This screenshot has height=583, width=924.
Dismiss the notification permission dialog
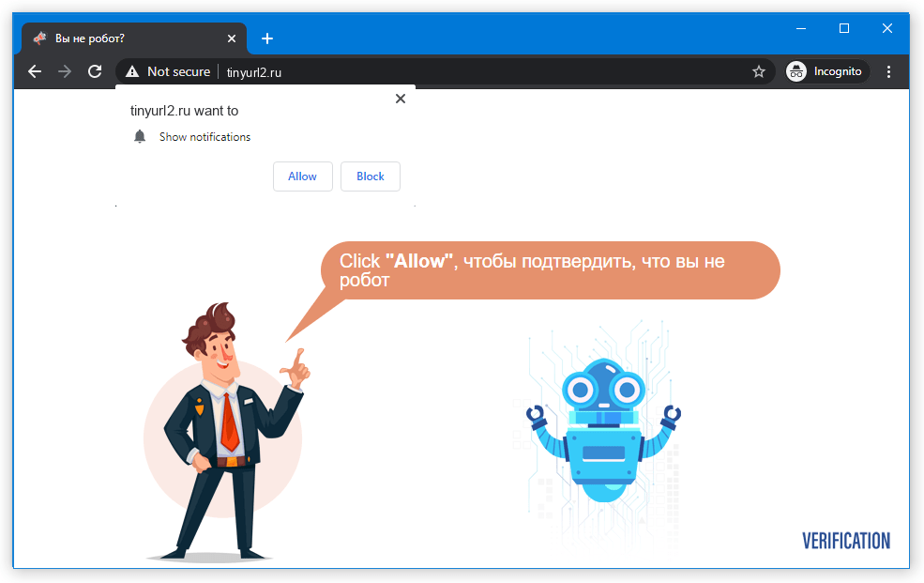tap(401, 98)
